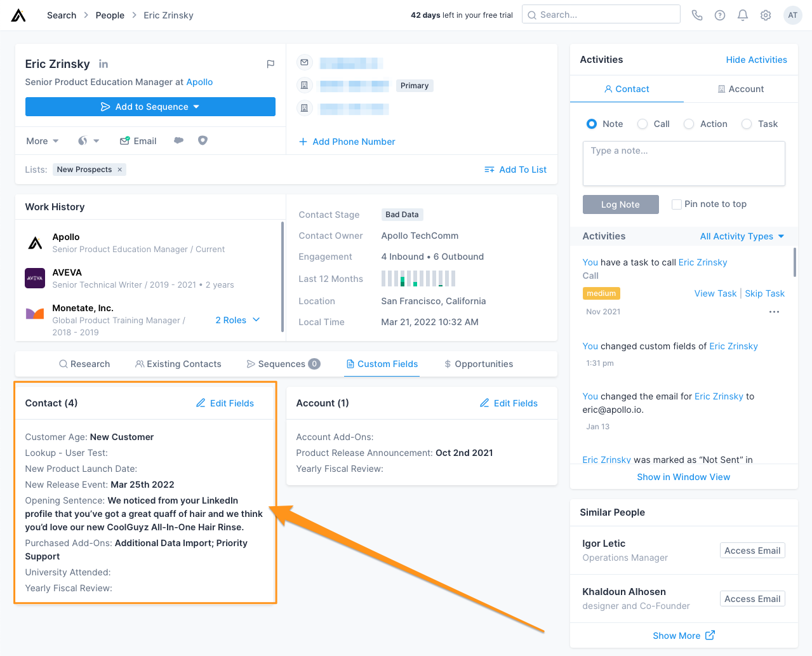
Task: Select the Call radio button
Action: click(x=642, y=124)
